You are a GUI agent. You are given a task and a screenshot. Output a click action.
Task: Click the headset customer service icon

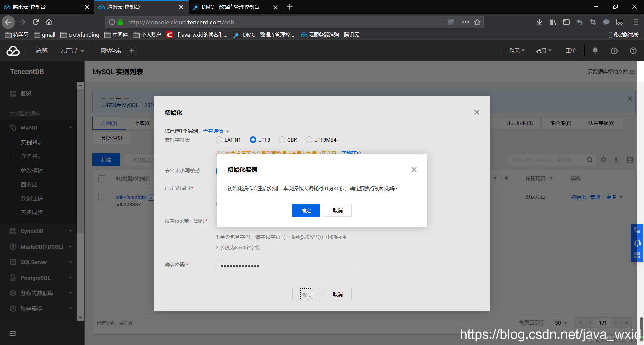click(637, 243)
